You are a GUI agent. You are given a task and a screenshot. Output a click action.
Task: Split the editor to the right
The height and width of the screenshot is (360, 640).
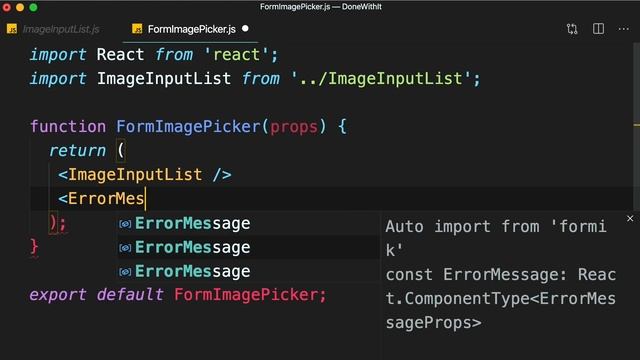tap(598, 29)
